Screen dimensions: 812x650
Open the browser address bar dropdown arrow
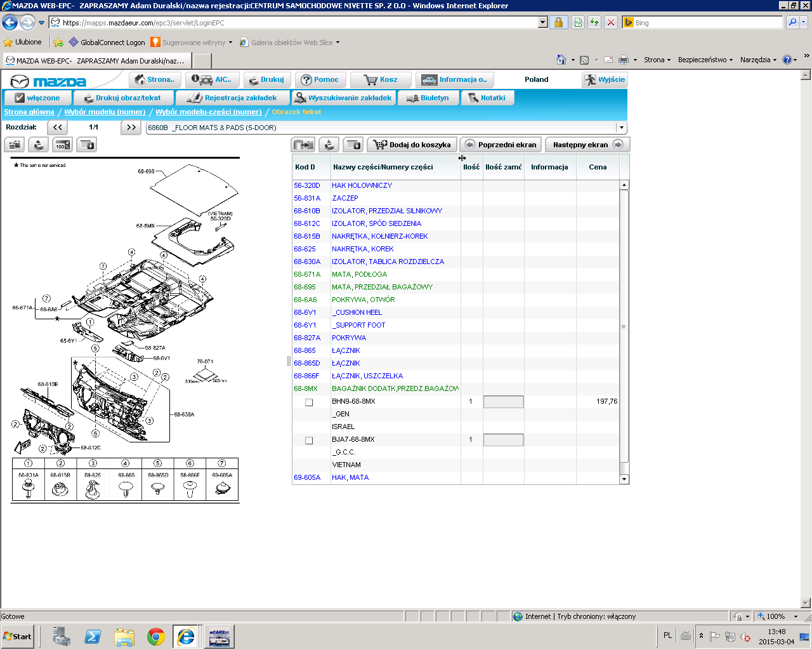point(542,23)
